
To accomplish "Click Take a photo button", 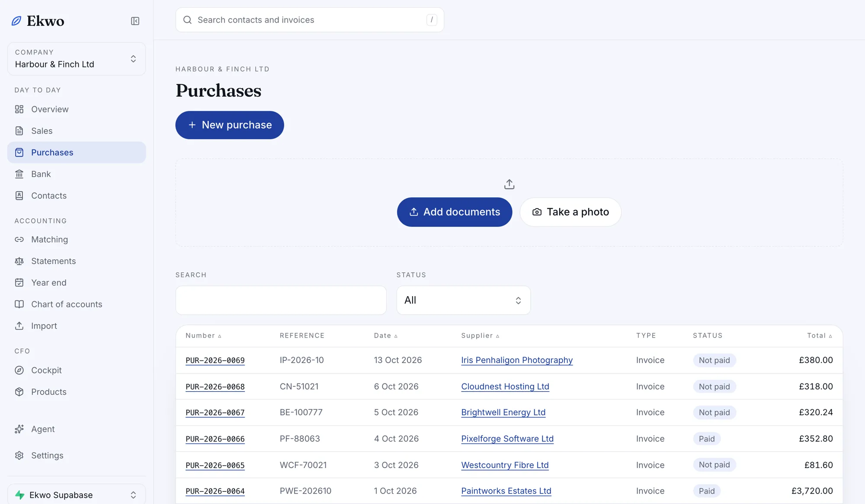I will [570, 212].
